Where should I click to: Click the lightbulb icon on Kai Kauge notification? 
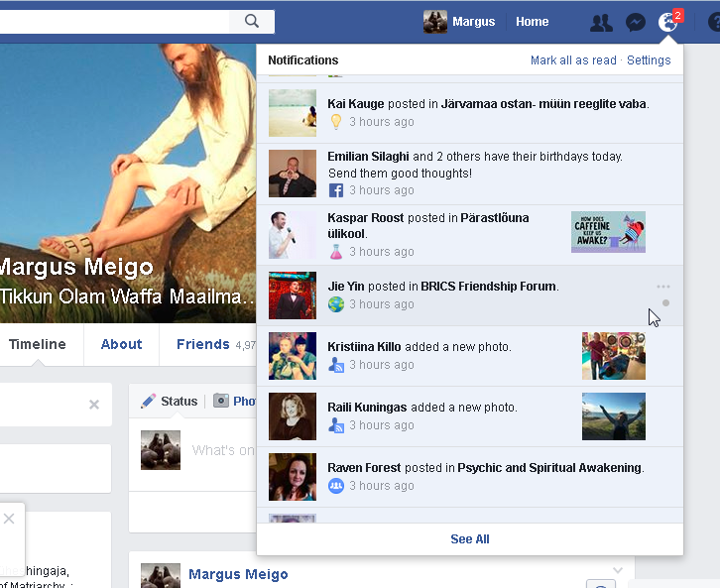pos(336,122)
